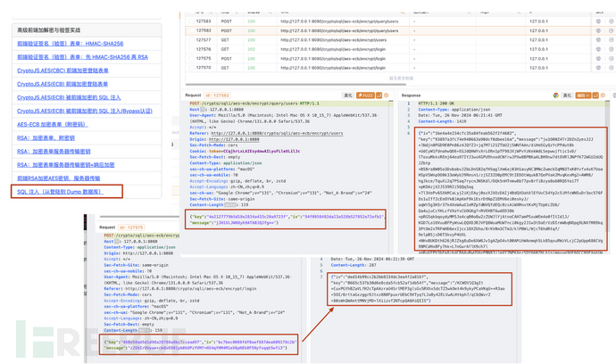Open SQL 注入（从登陆到 Dump 数据库）link
Viewport: 616px width, 364px height.
[60, 192]
